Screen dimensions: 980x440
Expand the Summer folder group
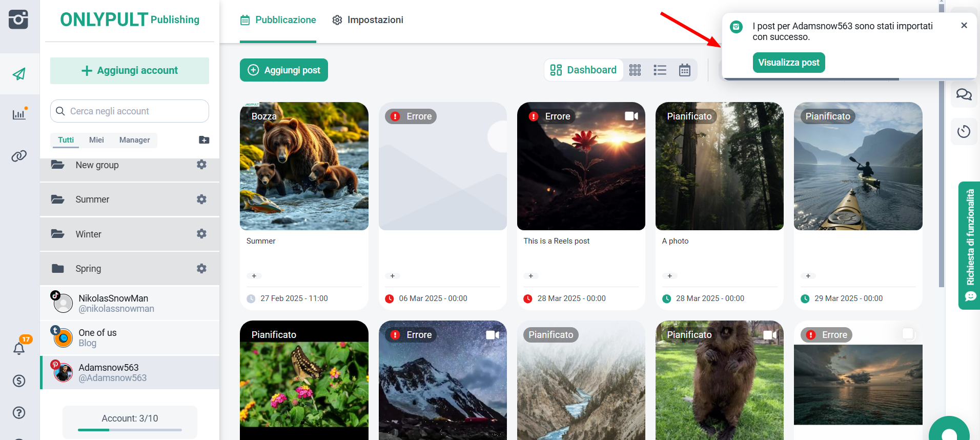coord(92,199)
